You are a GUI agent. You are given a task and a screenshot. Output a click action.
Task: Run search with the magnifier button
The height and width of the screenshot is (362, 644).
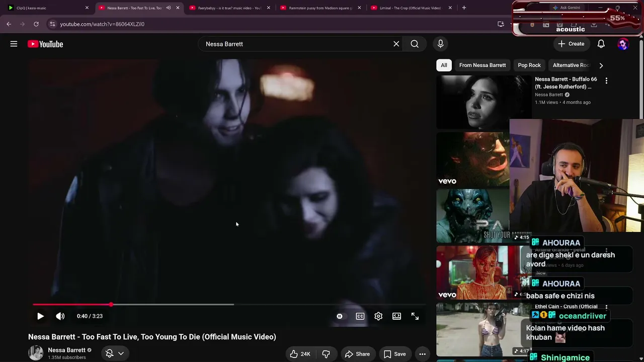coord(415,44)
